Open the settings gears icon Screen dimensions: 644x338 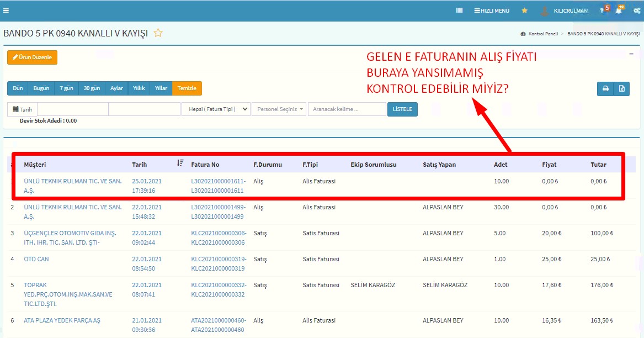636,10
